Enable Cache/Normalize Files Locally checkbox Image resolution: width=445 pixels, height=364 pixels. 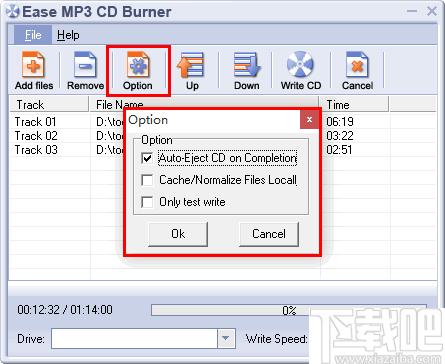click(x=147, y=180)
